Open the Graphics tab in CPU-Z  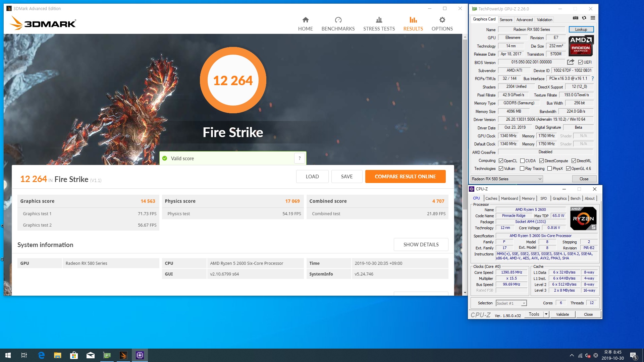pyautogui.click(x=559, y=198)
